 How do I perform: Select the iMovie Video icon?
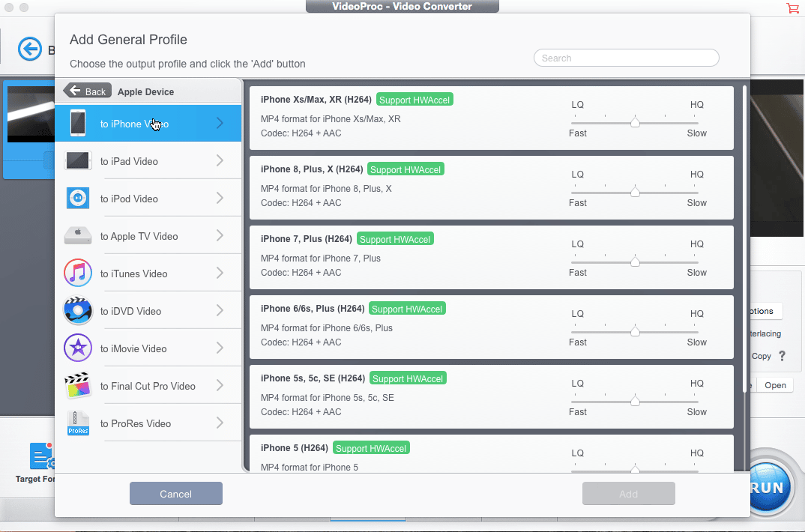(78, 347)
